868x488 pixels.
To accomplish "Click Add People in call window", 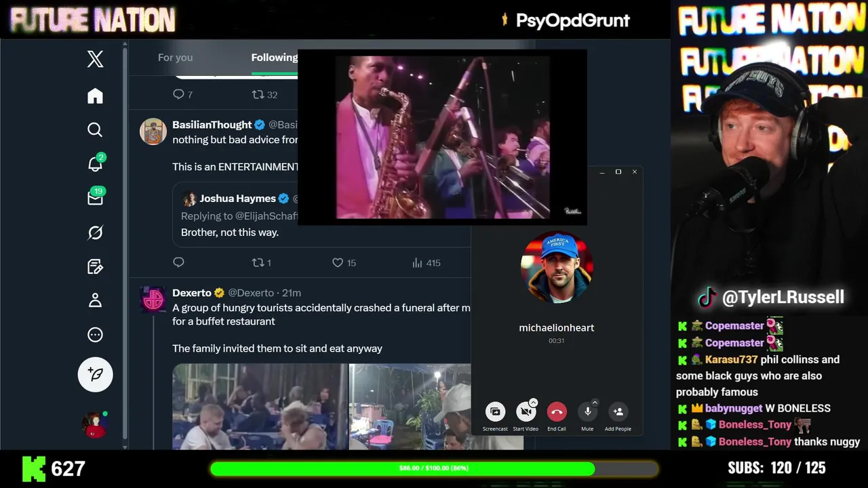I will pos(618,411).
